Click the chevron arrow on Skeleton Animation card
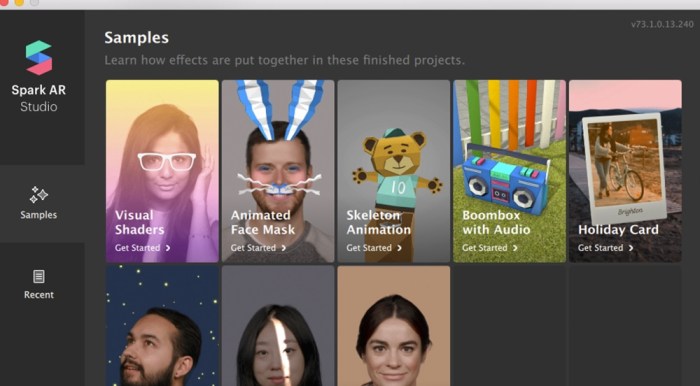 [x=400, y=248]
